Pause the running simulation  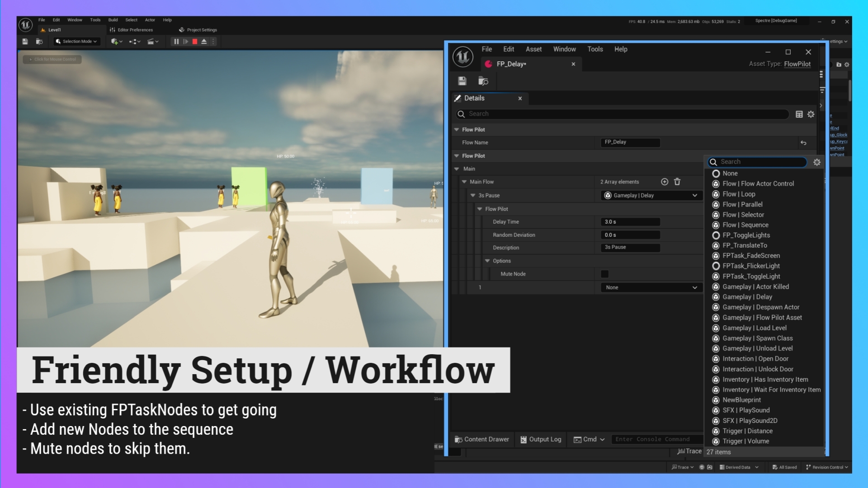pyautogui.click(x=176, y=42)
